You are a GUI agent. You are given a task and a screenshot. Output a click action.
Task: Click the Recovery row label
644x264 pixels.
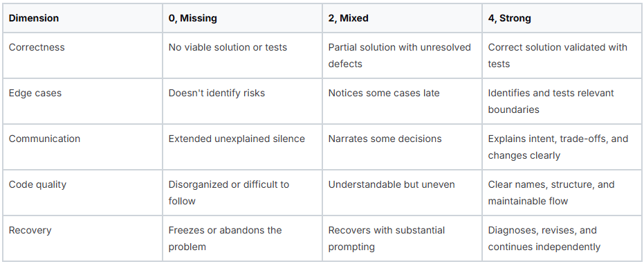pos(82,238)
